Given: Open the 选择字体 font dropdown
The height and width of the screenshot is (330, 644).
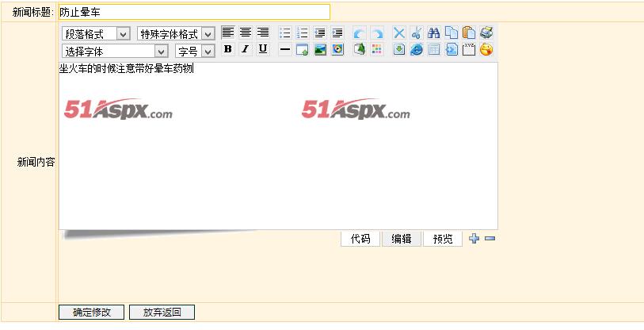Looking at the screenshot, I should tap(115, 51).
